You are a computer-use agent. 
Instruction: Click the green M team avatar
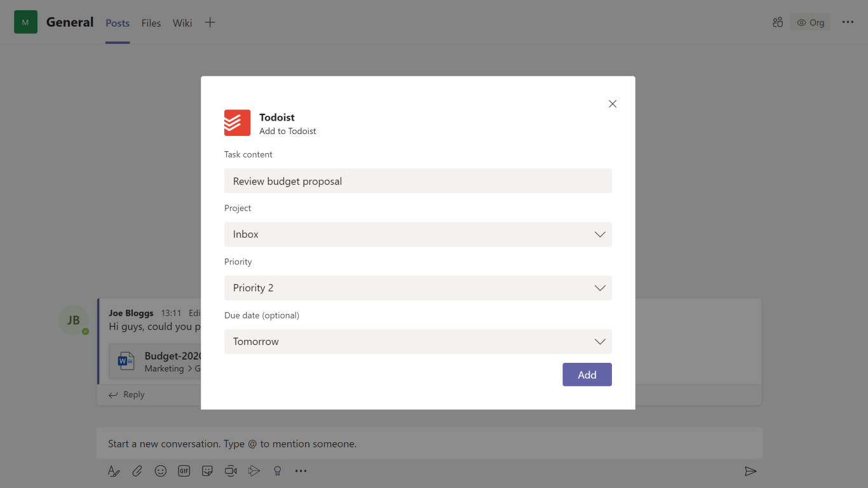tap(25, 22)
